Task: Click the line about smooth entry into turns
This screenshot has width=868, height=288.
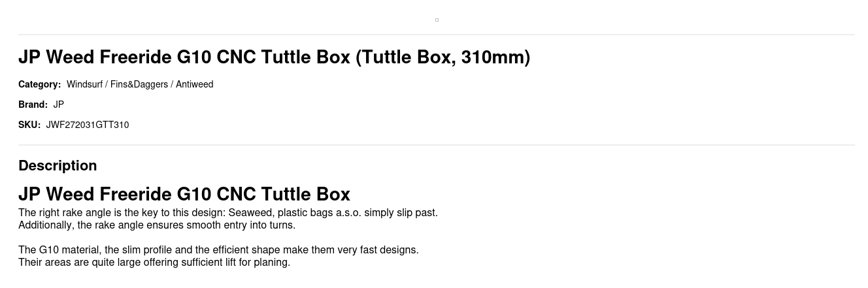Action: 157,225
